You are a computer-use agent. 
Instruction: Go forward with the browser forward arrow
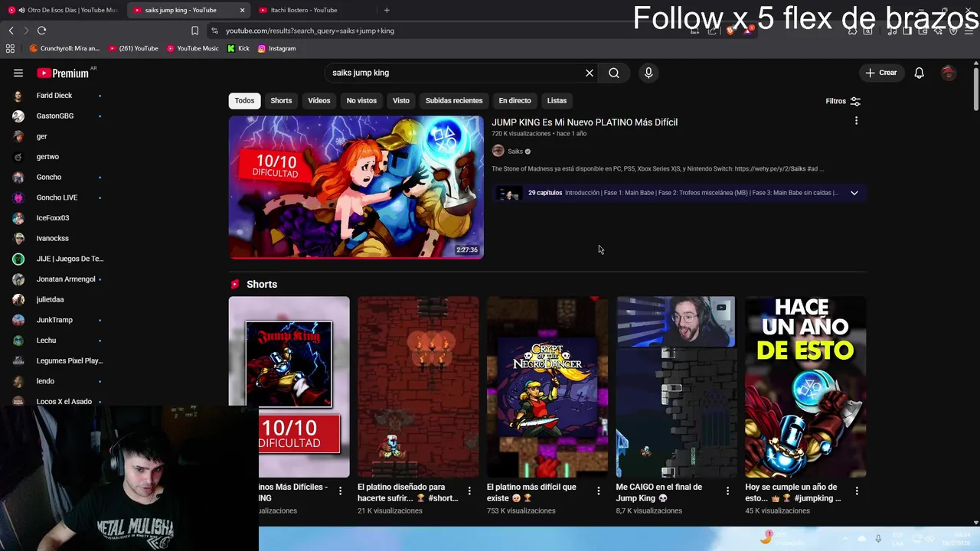(26, 31)
